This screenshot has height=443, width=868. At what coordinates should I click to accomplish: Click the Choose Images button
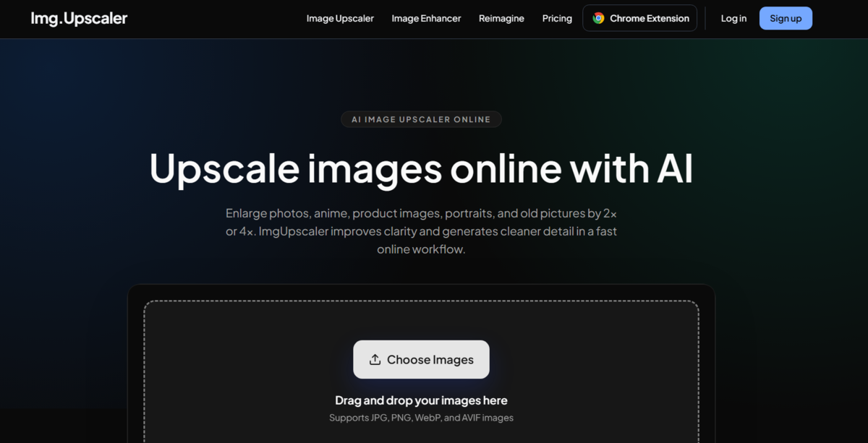(421, 359)
